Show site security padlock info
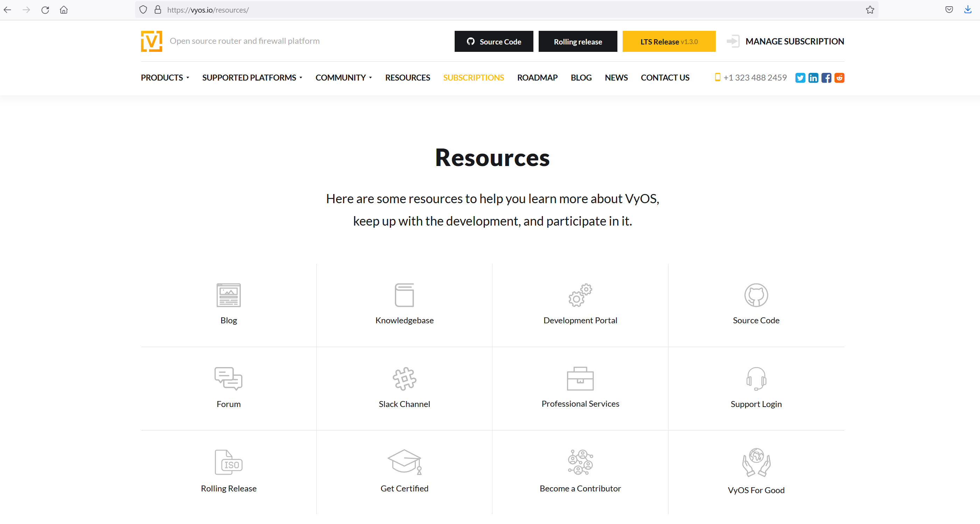980x524 pixels. pyautogui.click(x=158, y=10)
